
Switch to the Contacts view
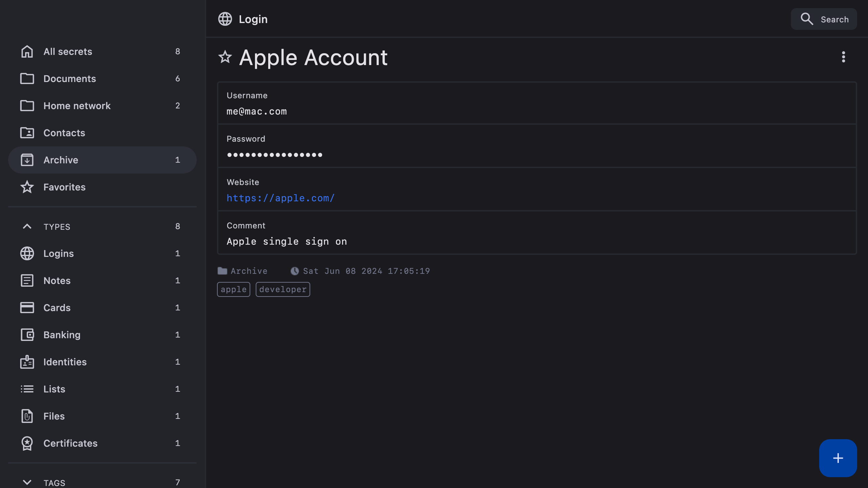pyautogui.click(x=64, y=133)
